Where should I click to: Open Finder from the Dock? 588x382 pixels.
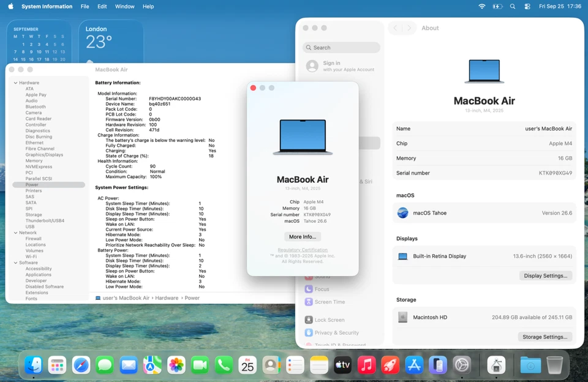coord(34,365)
